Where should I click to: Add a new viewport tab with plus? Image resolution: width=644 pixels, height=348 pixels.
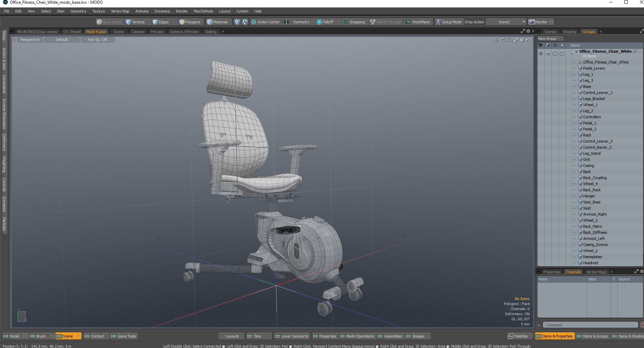[x=223, y=32]
